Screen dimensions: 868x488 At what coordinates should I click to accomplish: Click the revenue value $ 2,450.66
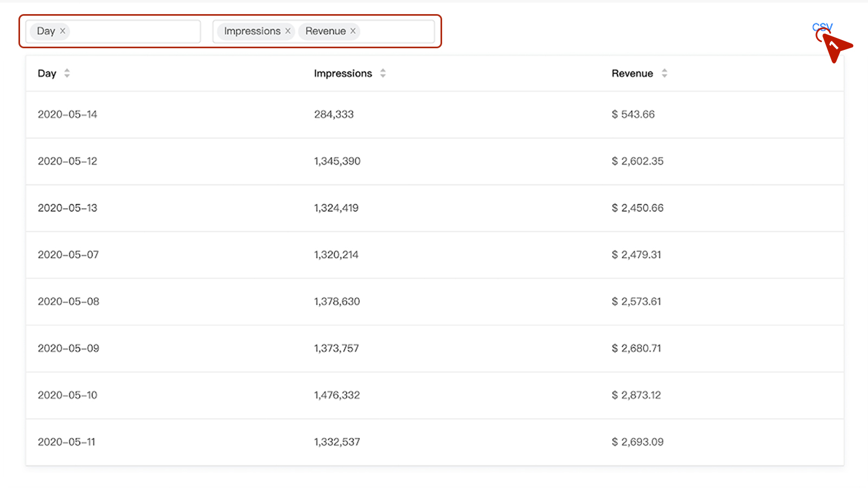pyautogui.click(x=637, y=208)
